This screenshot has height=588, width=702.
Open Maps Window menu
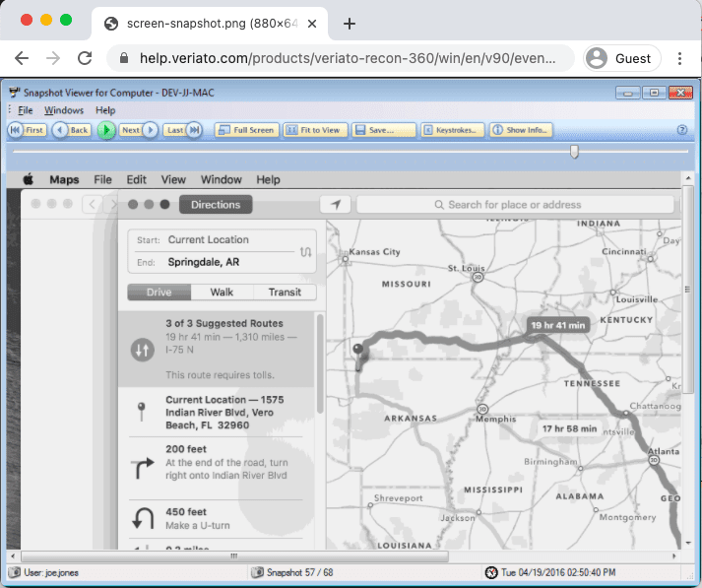pyautogui.click(x=222, y=179)
